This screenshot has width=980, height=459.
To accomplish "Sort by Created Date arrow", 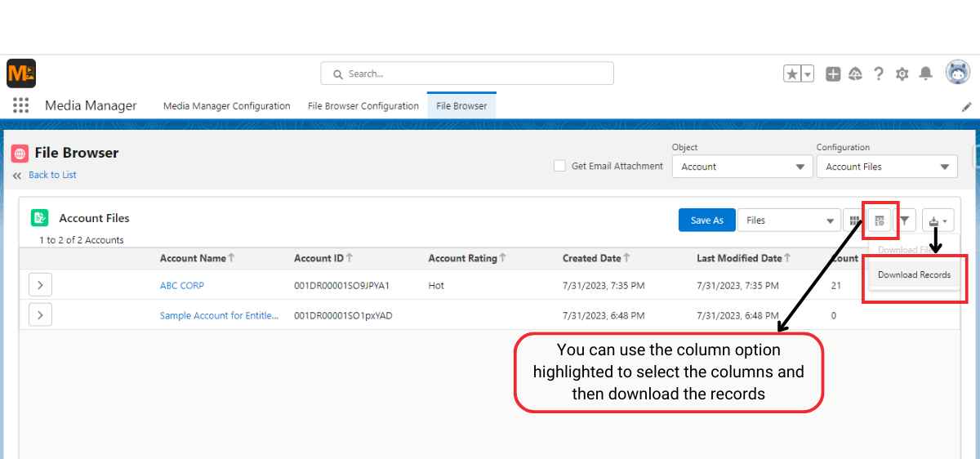I will 627,258.
